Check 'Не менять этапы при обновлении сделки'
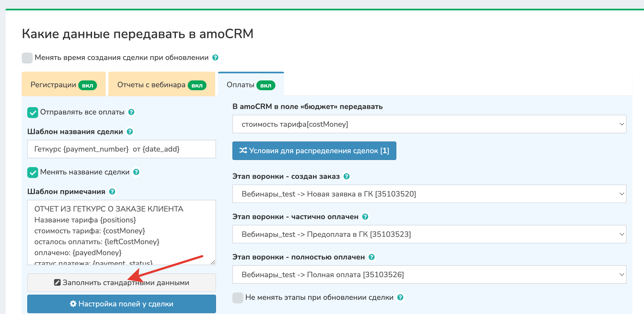The image size is (644, 314). click(x=238, y=298)
